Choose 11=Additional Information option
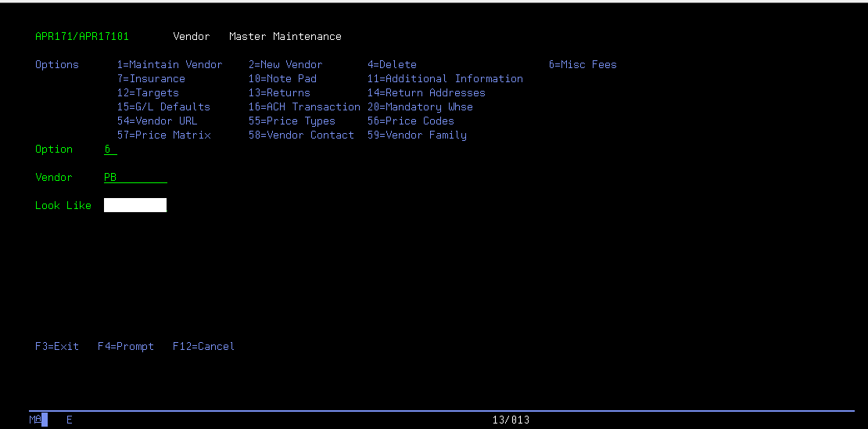Image resolution: width=868 pixels, height=429 pixels. tap(445, 79)
